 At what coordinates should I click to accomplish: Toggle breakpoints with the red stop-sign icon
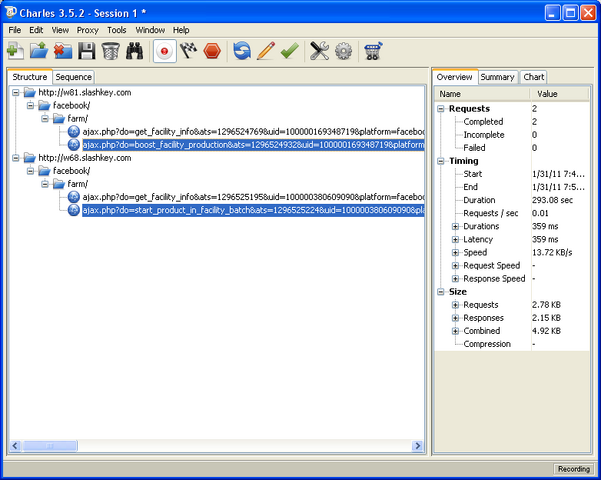[x=212, y=51]
